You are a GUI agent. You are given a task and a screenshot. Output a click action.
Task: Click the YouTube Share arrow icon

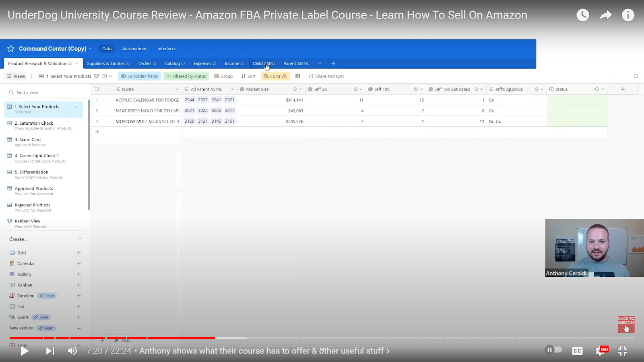click(605, 15)
